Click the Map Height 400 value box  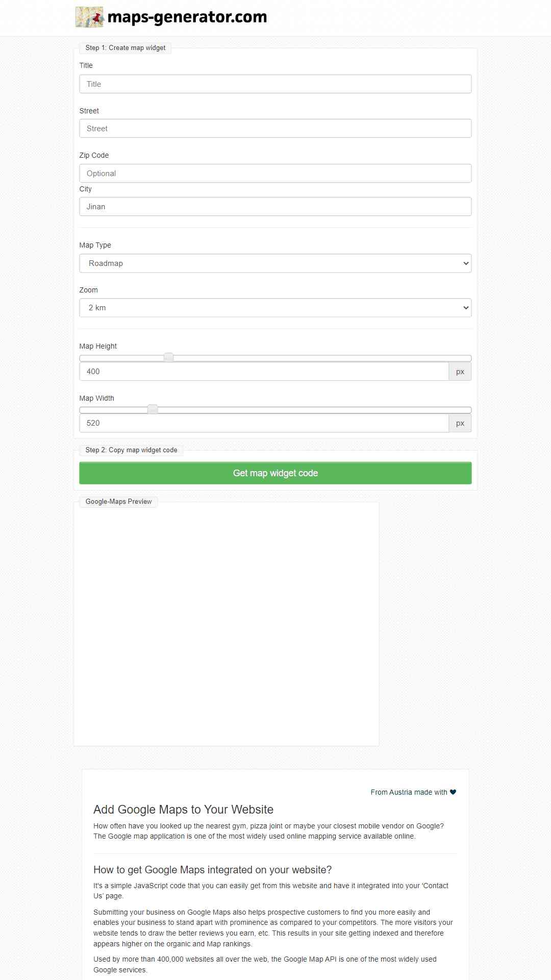pos(264,372)
